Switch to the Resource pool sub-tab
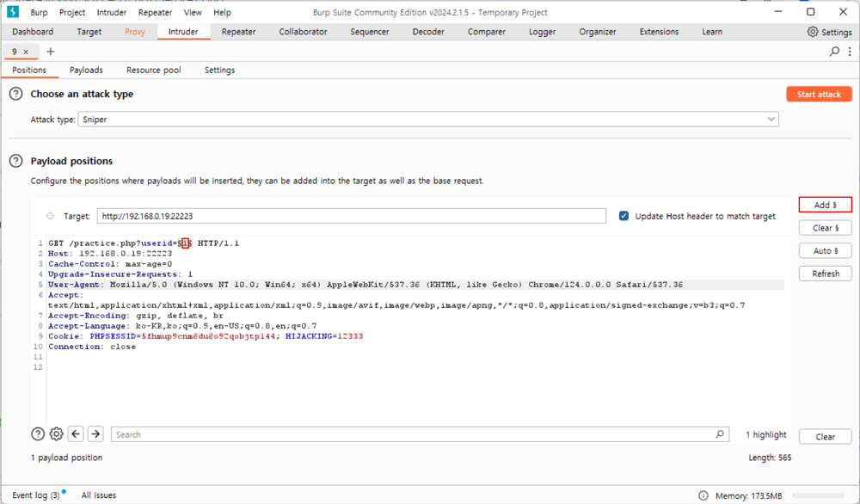The width and height of the screenshot is (860, 504). (154, 71)
